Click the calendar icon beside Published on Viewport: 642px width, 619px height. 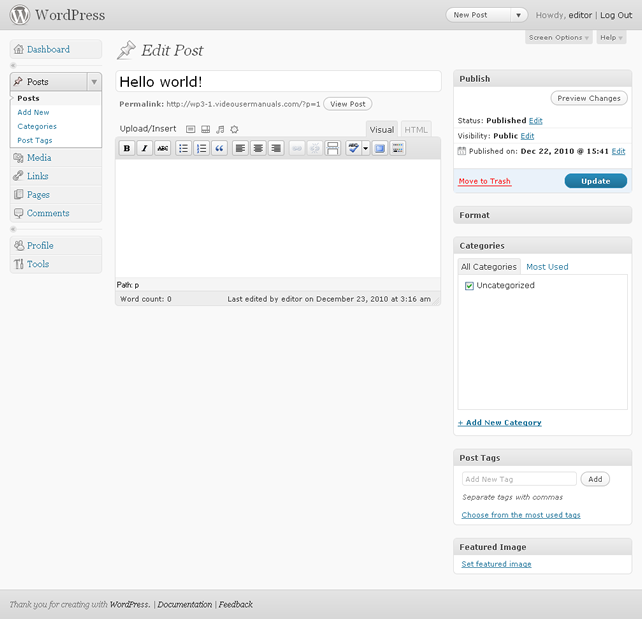461,151
